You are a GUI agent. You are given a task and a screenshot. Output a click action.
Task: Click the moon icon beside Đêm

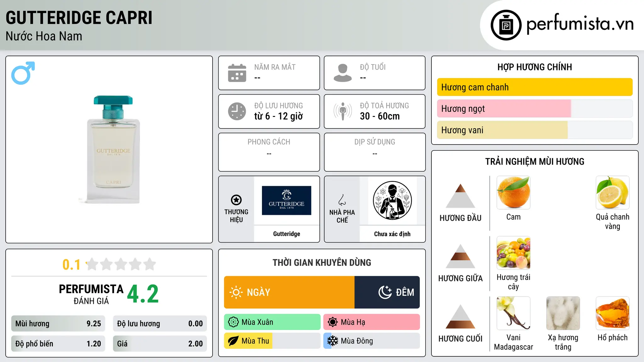point(385,292)
